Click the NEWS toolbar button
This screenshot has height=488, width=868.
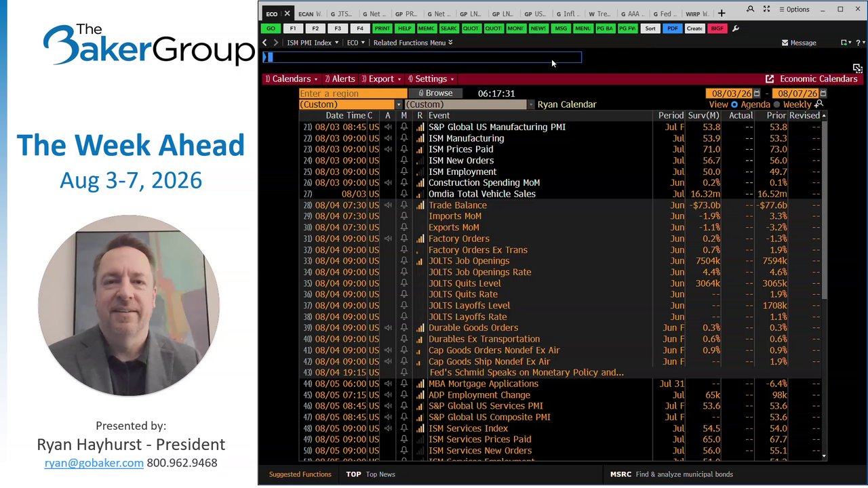pyautogui.click(x=538, y=28)
